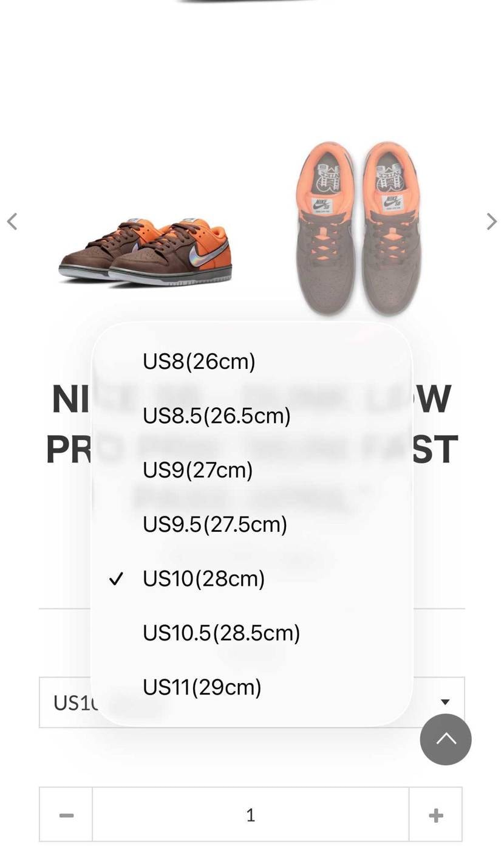The image size is (504, 855).
Task: Select size US8(26cm)
Action: [199, 362]
